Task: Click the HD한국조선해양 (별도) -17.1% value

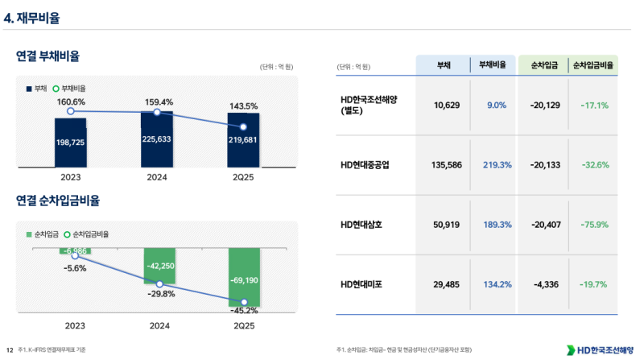Action: [593, 105]
